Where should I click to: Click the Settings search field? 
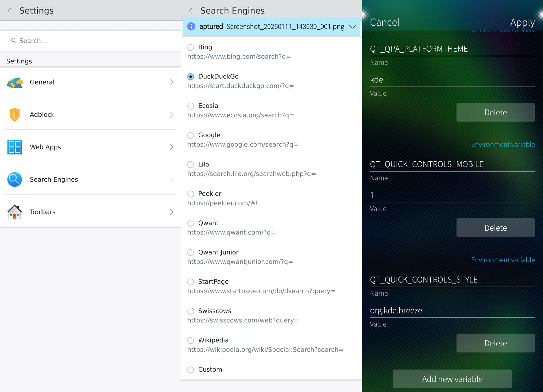90,41
